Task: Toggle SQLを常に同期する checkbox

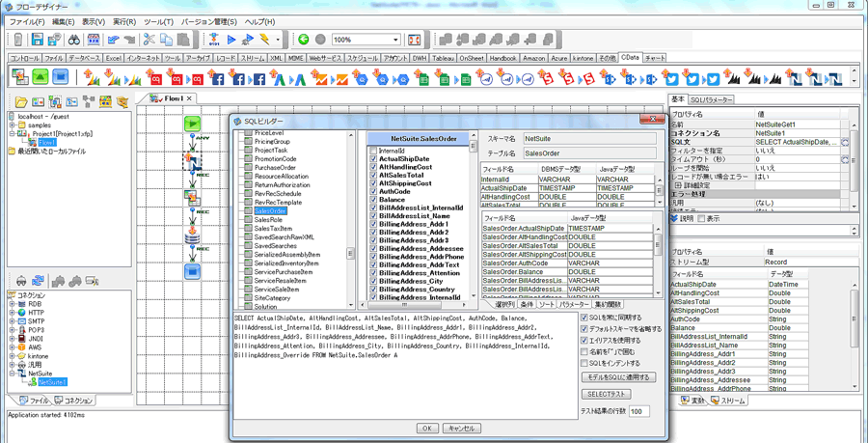Action: pyautogui.click(x=584, y=318)
